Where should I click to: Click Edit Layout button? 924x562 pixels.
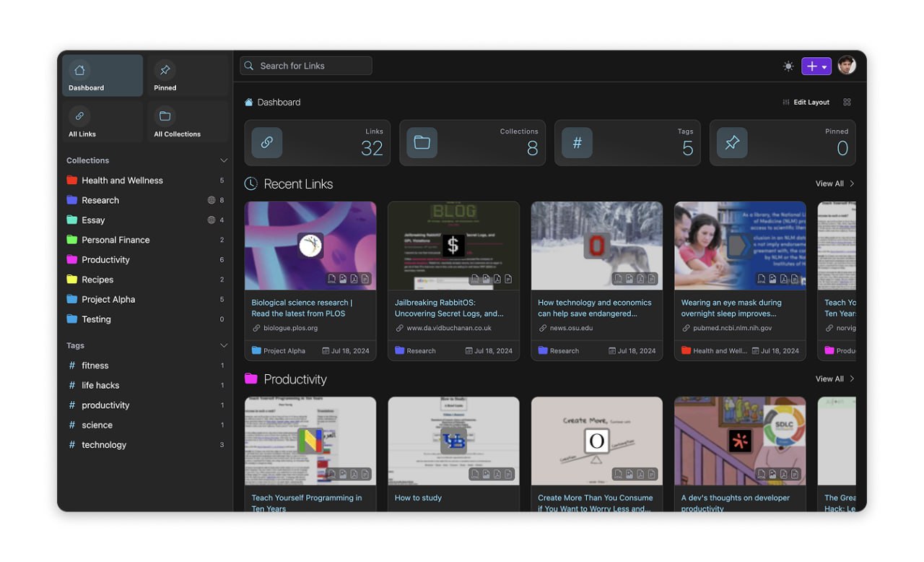806,103
